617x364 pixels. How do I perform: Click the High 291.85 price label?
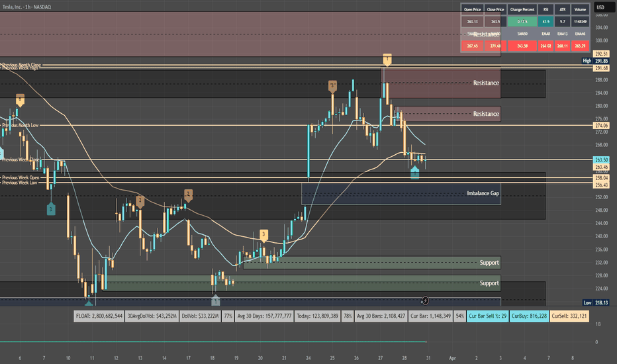pos(595,61)
